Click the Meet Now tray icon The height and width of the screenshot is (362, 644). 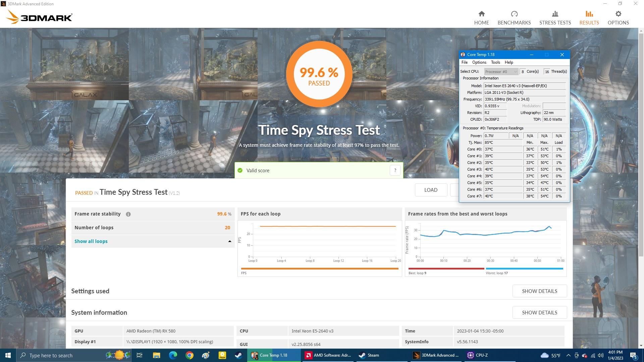(x=577, y=355)
